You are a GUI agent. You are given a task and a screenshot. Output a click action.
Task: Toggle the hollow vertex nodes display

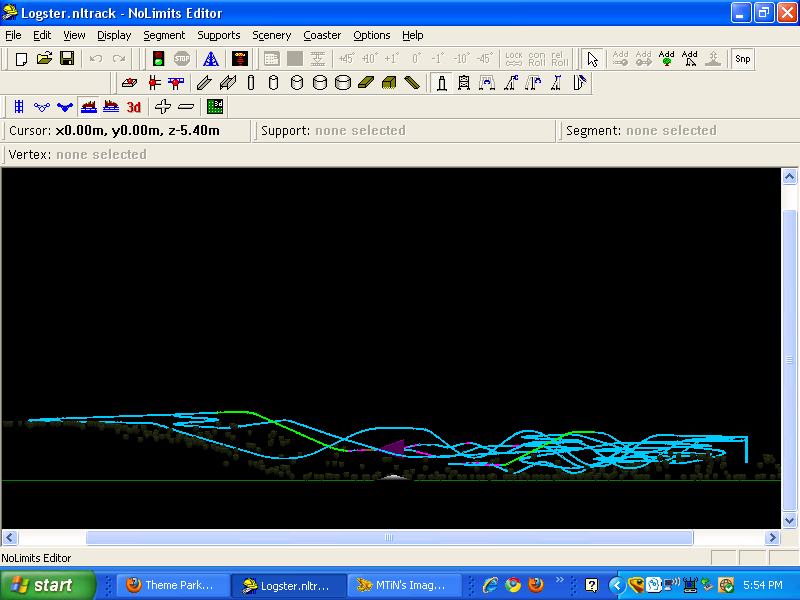(42, 107)
